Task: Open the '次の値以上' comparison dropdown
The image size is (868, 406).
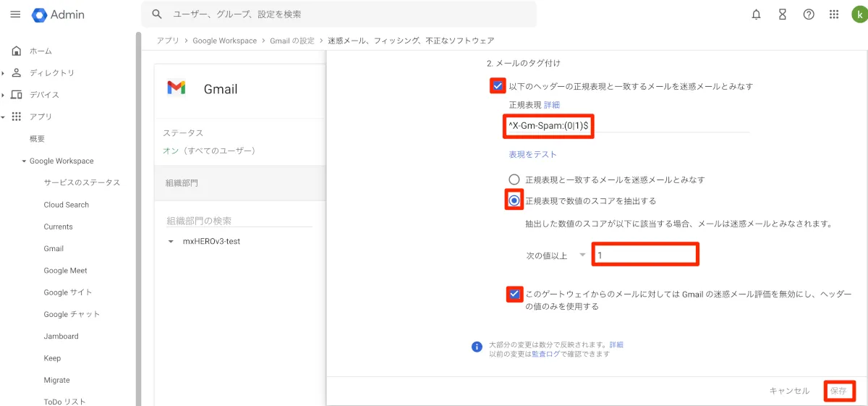Action: pos(556,255)
